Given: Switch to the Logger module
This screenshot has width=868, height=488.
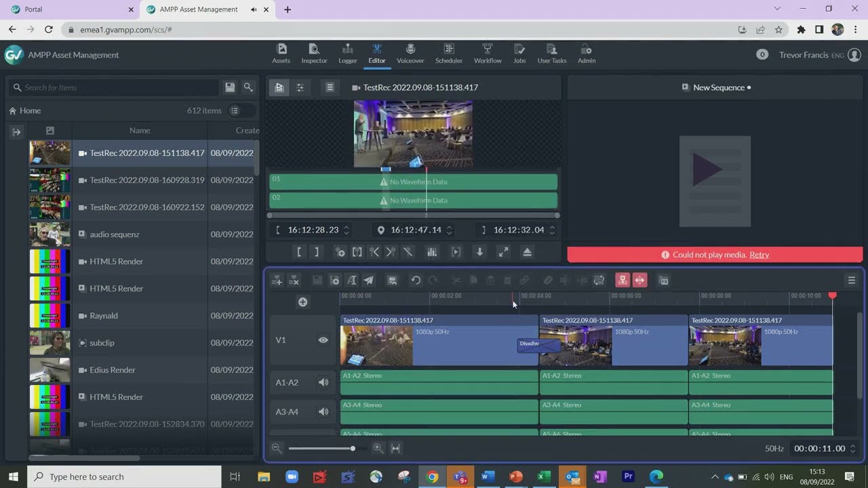Looking at the screenshot, I should 348,54.
